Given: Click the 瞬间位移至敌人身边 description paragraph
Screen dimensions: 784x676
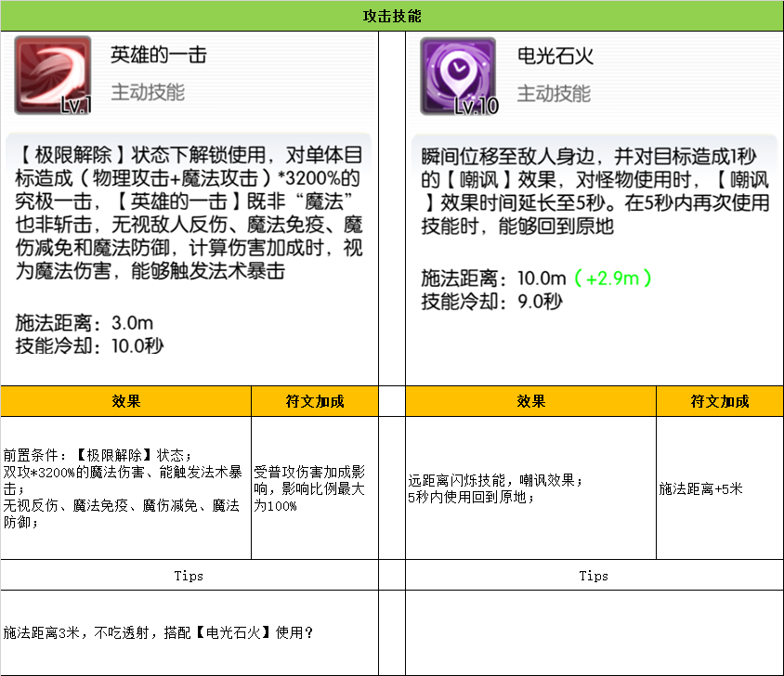Looking at the screenshot, I should (x=595, y=191).
